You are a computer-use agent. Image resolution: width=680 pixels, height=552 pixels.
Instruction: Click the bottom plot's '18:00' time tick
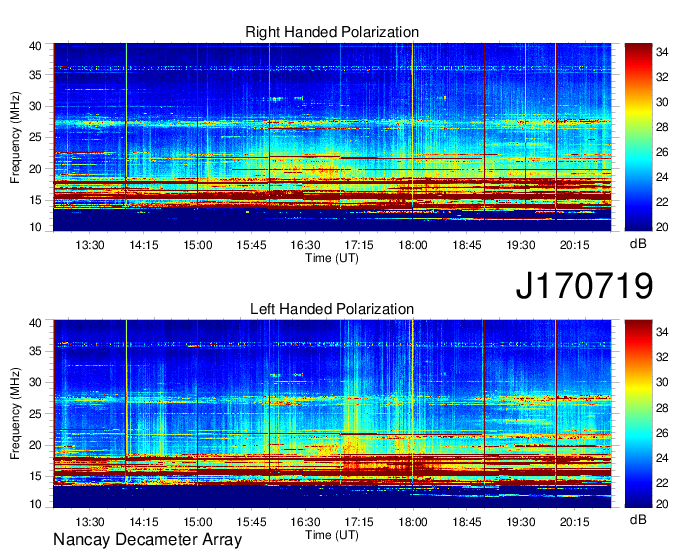tap(413, 522)
